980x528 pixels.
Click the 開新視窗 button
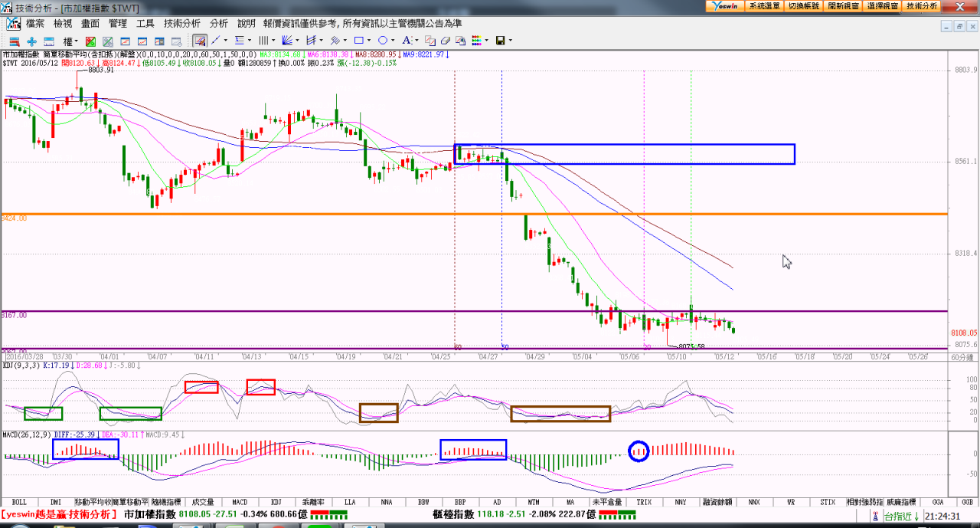844,5
